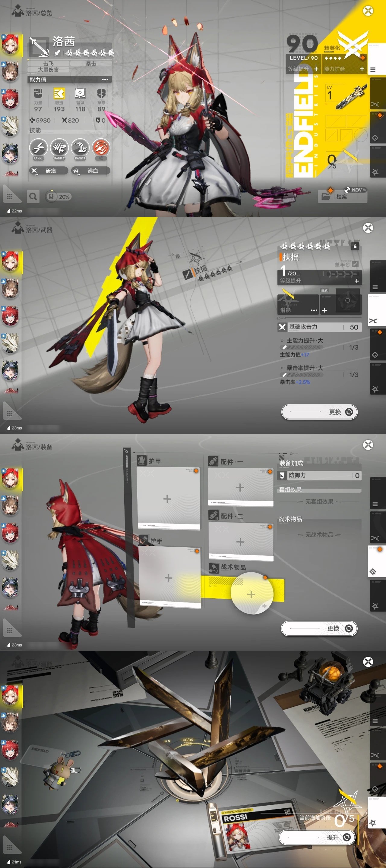Select the red-ringed fourth skill icon
386x868 pixels.
pos(101,148)
